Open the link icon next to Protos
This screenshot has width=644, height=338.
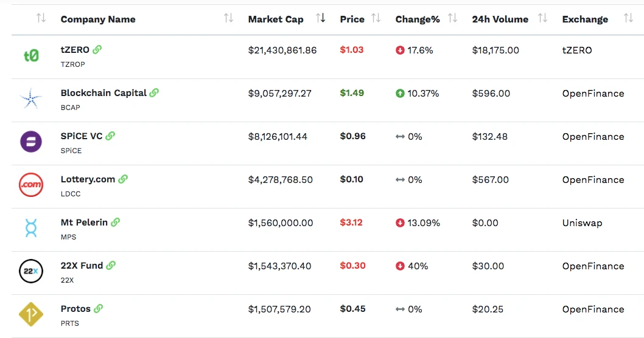click(x=98, y=308)
